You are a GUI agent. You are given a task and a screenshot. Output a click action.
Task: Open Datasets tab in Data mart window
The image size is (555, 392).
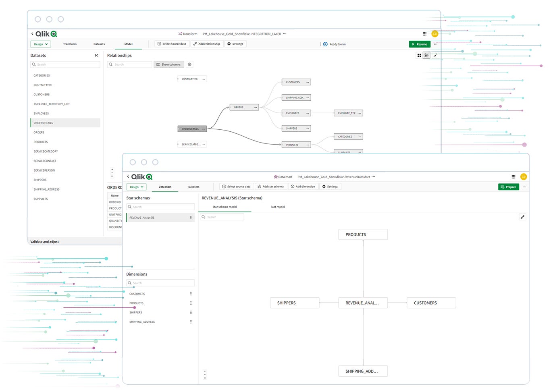click(194, 187)
